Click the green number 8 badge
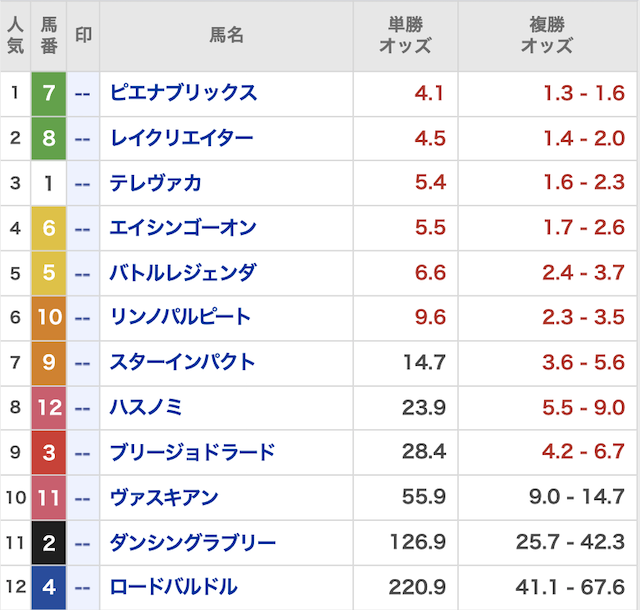640x610 pixels. 49,138
